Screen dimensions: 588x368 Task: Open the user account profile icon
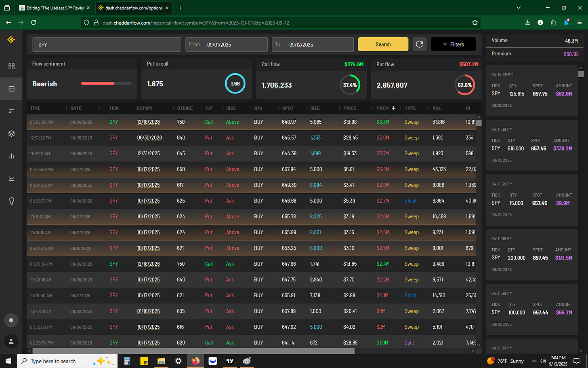coord(11,341)
